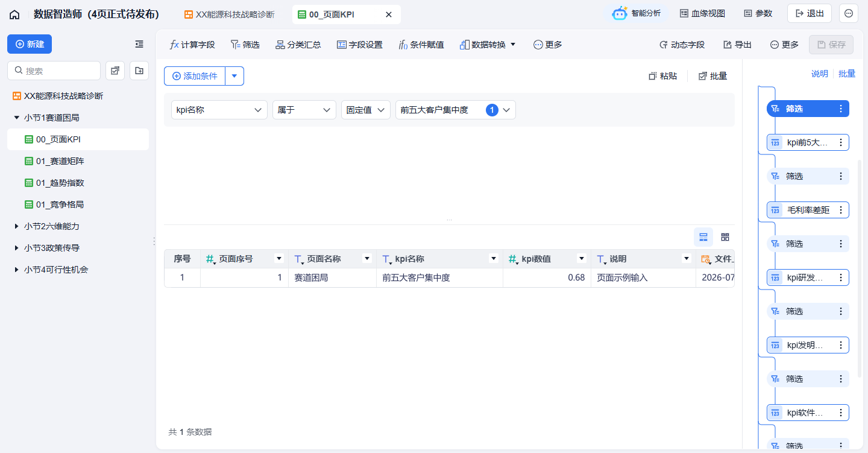Open kpi名称 column header menu arrow
Screen dimensions: 868x453
pos(494,259)
